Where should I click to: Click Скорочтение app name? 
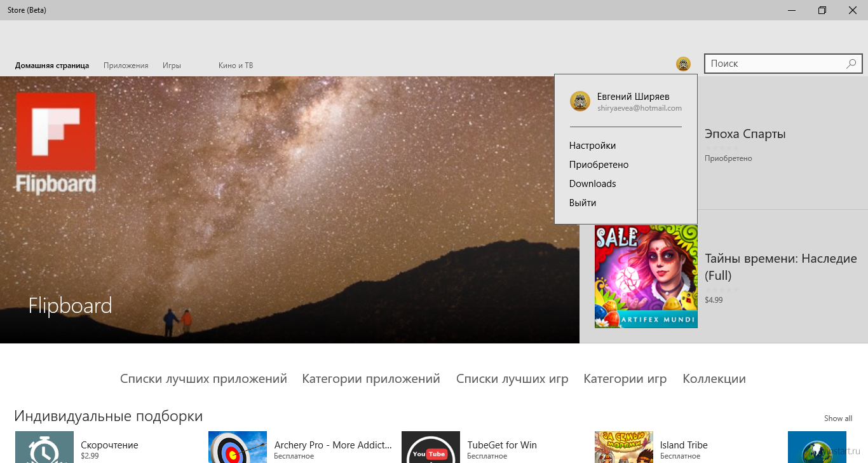point(109,445)
